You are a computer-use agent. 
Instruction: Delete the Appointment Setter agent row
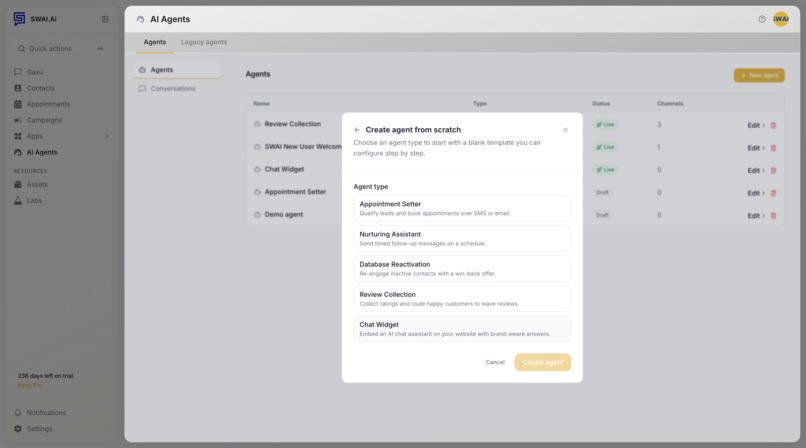(773, 193)
